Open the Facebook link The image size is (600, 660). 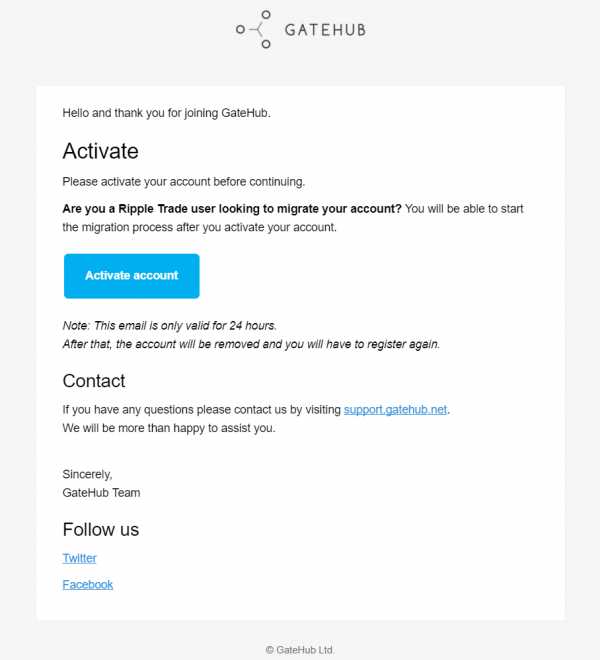[88, 585]
